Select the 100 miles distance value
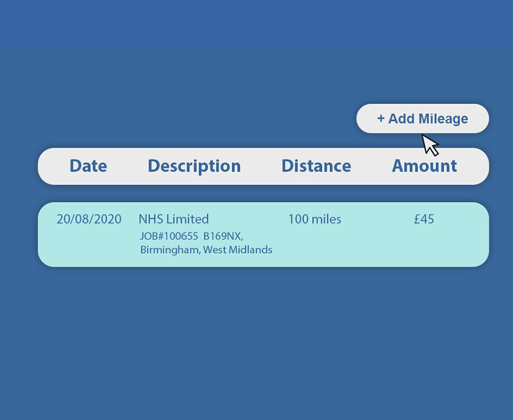Image resolution: width=513 pixels, height=420 pixels. click(314, 219)
